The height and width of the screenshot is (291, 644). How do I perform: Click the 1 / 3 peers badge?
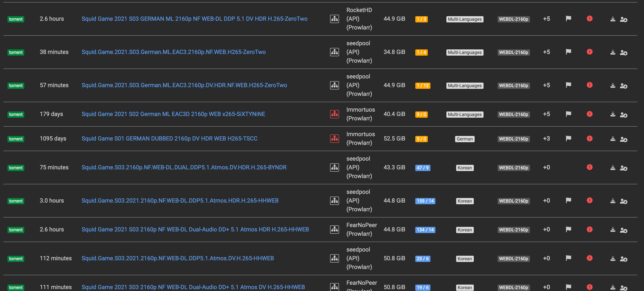421,19
